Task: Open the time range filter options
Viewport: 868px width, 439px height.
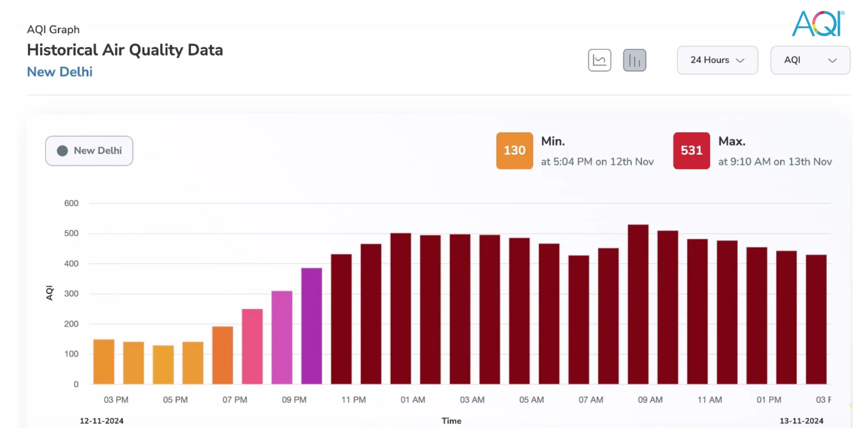Action: 717,60
